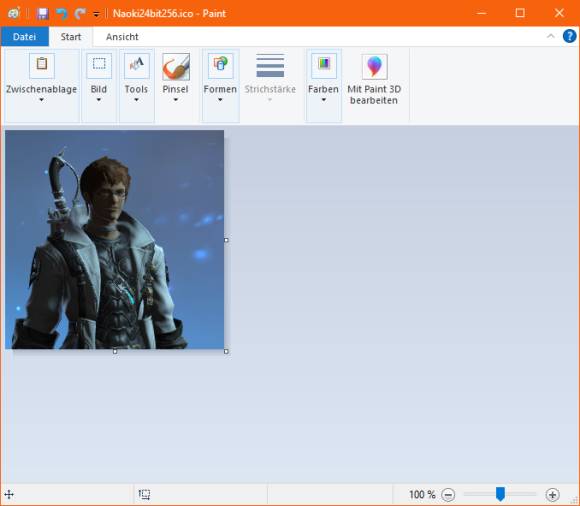Collapse the ribbon with the chevron
580x506 pixels.
point(550,36)
